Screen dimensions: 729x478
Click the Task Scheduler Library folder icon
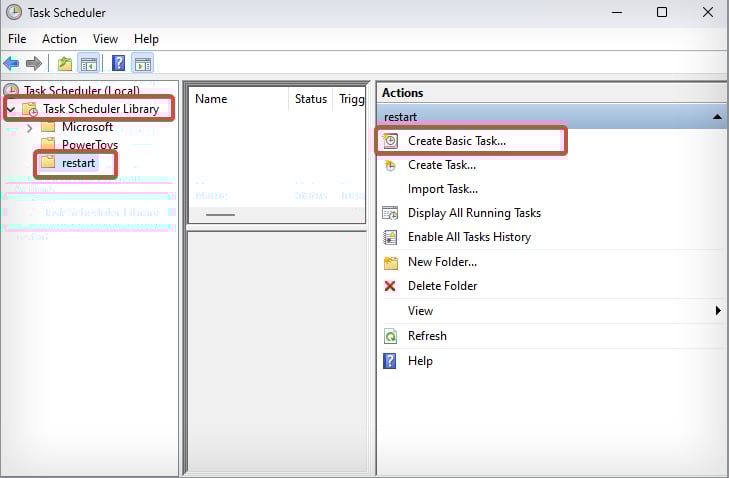click(30, 109)
